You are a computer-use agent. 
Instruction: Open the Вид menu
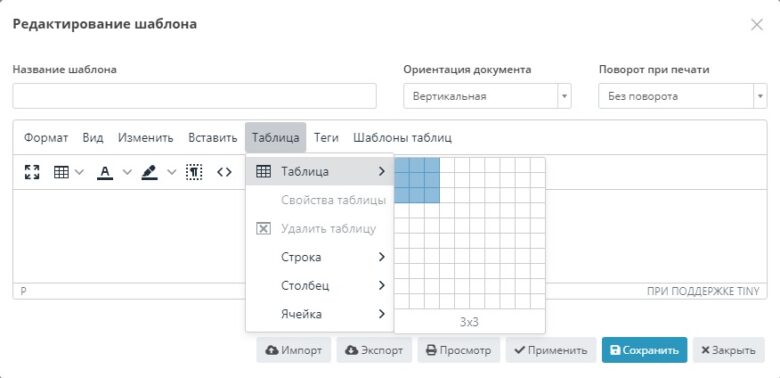(x=93, y=138)
